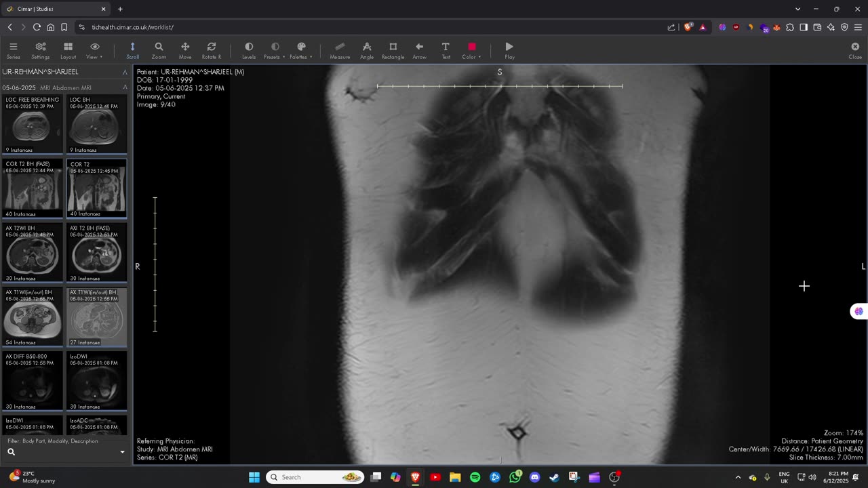Open File Explorer from the taskbar

pyautogui.click(x=455, y=477)
